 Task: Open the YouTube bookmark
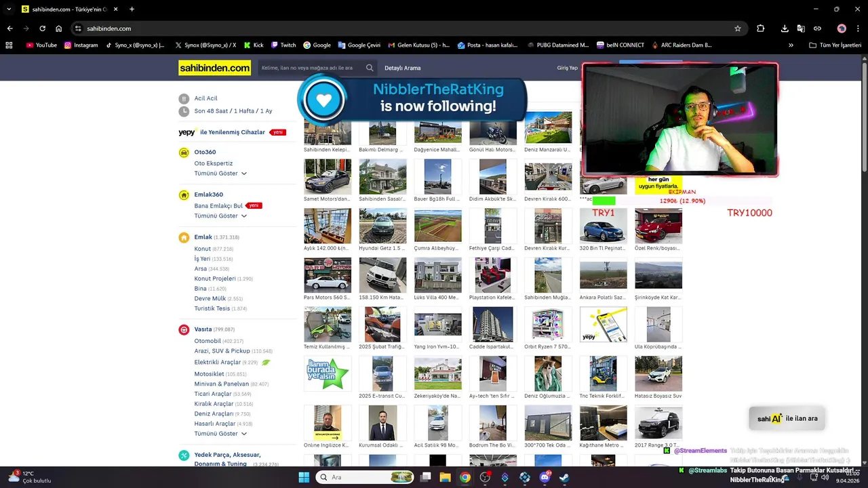(x=41, y=45)
